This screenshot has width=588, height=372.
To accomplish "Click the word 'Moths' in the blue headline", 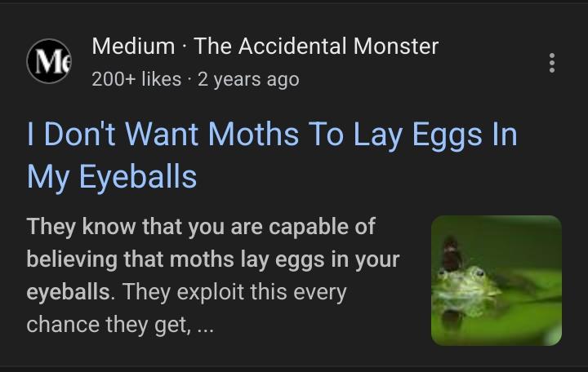I will 253,134.
